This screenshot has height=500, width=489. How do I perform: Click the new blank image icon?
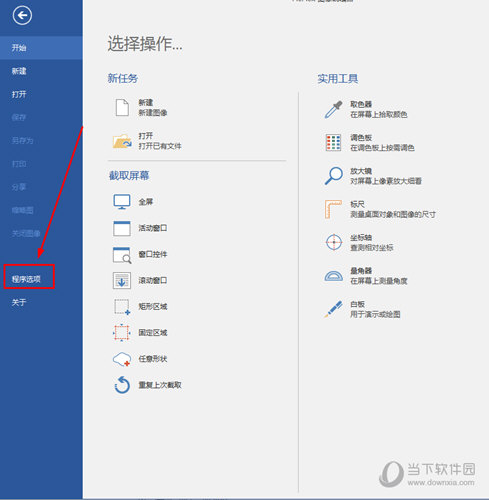pos(122,107)
